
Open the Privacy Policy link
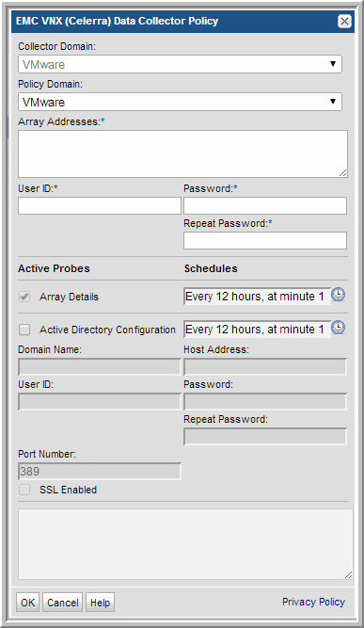(313, 602)
